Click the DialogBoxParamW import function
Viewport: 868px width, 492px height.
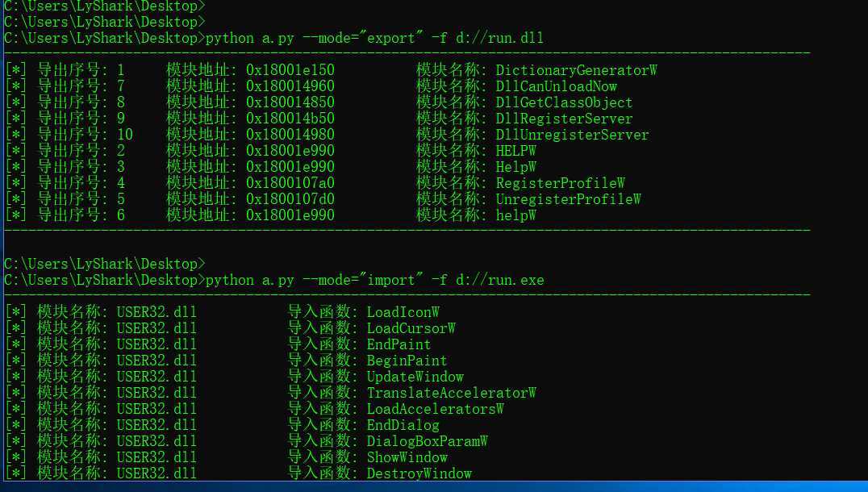(x=427, y=441)
